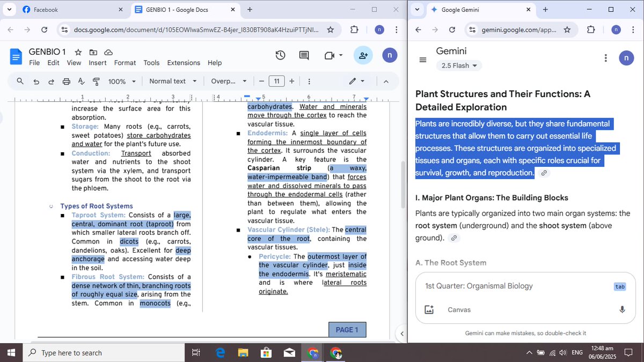644x362 pixels.
Task: Open editing mode pencil dropdown
Action: tap(357, 82)
